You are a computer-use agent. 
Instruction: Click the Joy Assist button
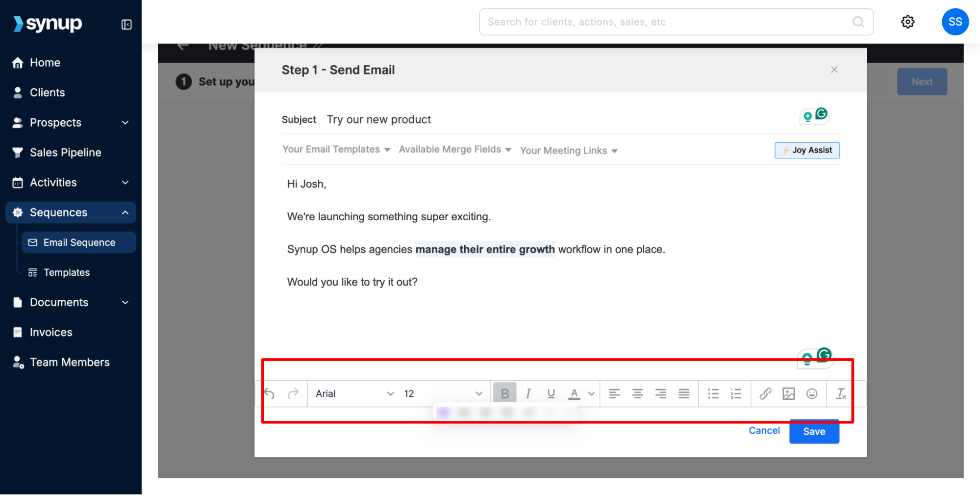[807, 150]
